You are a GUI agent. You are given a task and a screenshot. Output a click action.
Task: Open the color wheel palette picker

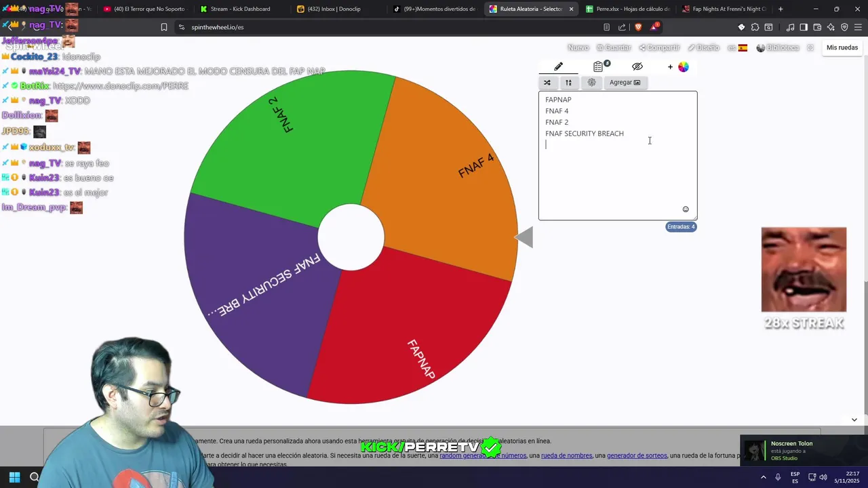click(x=683, y=66)
